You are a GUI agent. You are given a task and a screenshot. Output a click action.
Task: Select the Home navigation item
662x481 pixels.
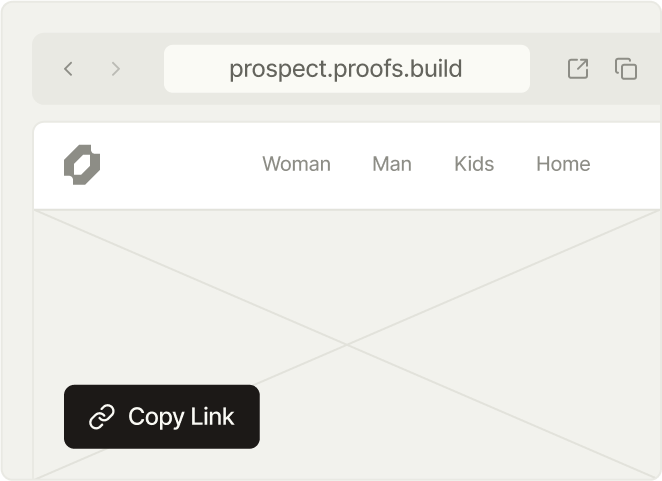[563, 164]
